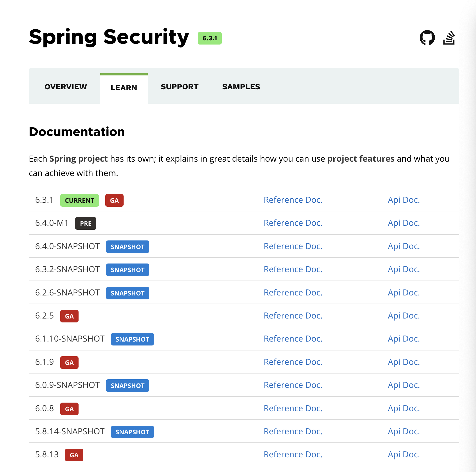Open Api Doc. for 6.1.9
Image resolution: width=476 pixels, height=472 pixels.
(404, 362)
